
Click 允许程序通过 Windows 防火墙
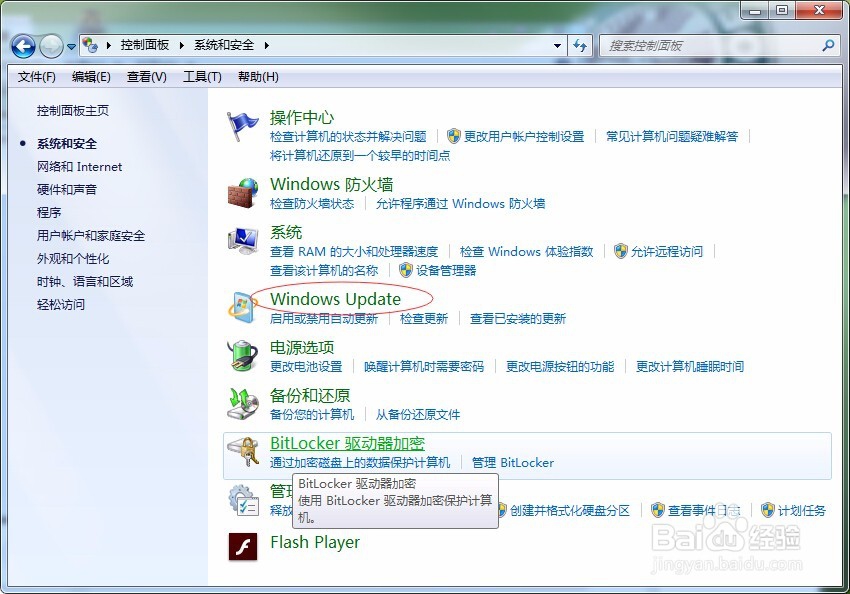point(460,203)
